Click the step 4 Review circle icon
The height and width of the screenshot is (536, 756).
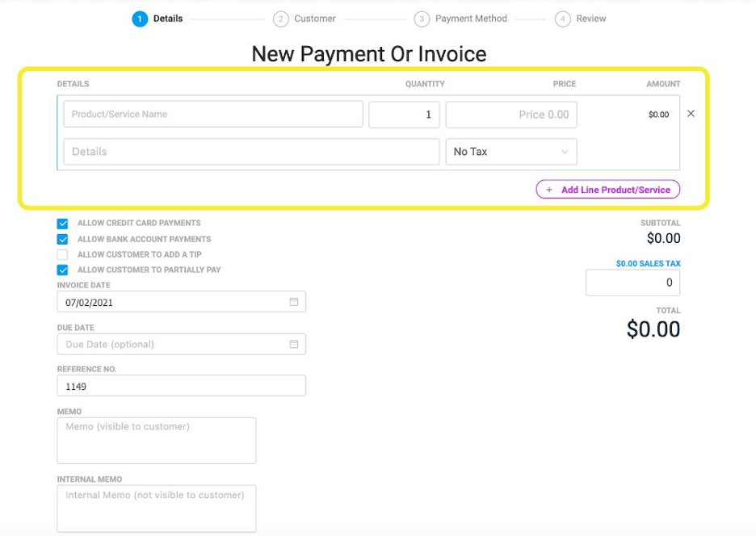point(563,19)
